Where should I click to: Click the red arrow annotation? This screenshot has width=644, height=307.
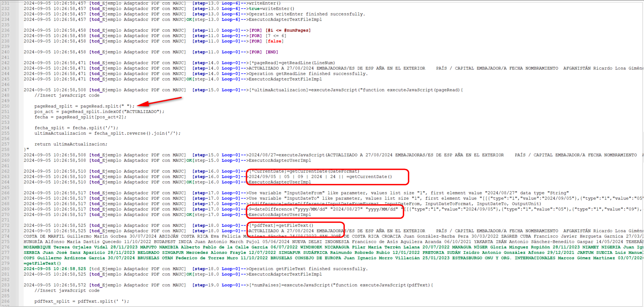click(x=159, y=102)
